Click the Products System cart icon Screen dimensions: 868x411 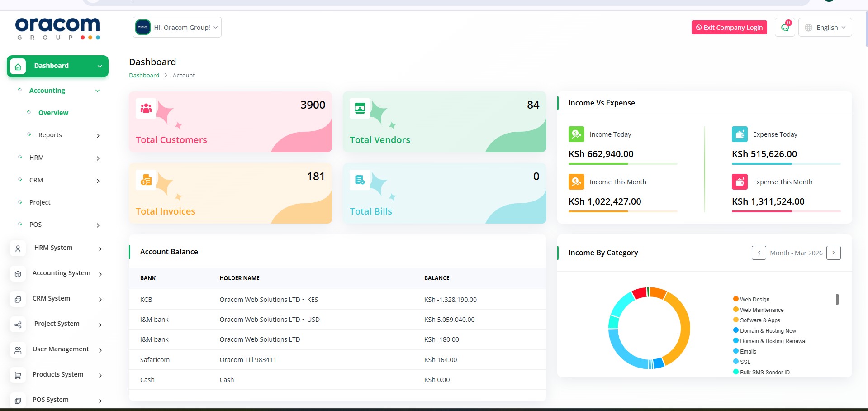click(x=18, y=375)
